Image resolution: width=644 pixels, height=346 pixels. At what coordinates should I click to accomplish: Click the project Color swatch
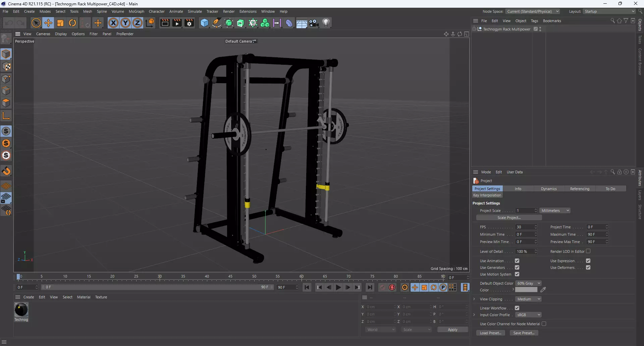point(526,290)
